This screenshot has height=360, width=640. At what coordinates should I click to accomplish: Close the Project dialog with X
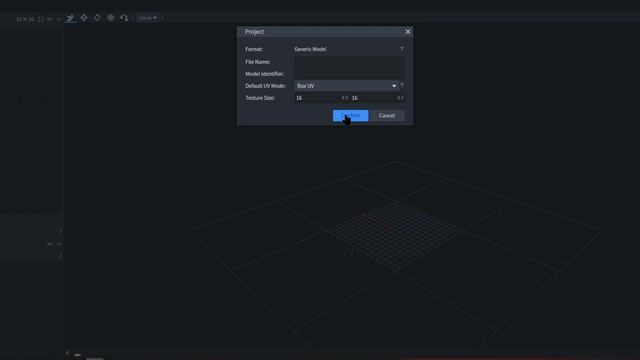coord(407,32)
